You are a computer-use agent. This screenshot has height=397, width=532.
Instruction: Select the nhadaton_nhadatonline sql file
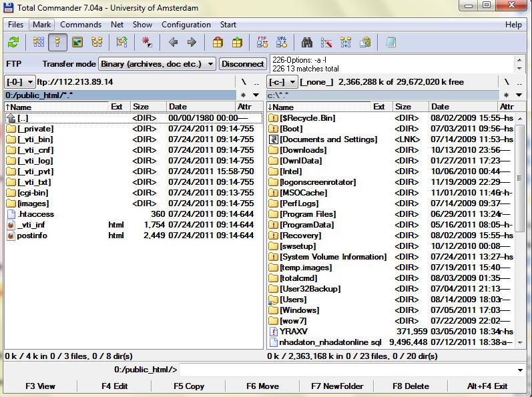[391, 342]
